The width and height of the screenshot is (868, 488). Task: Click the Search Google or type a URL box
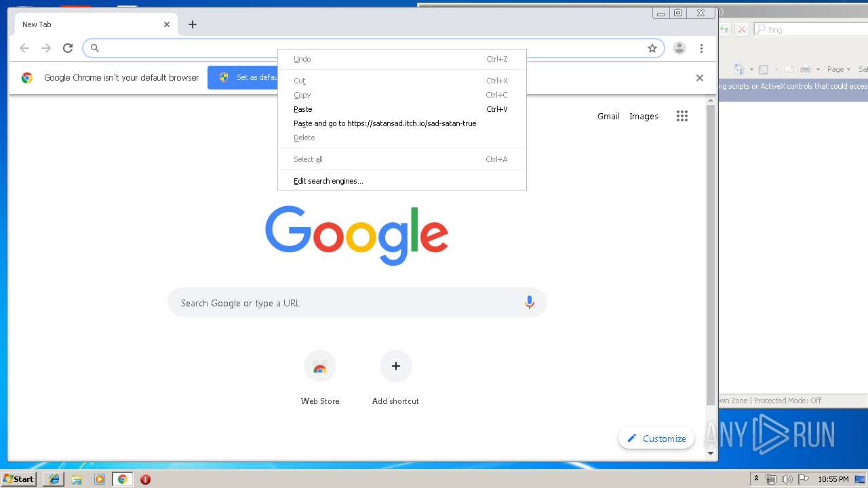click(x=357, y=303)
